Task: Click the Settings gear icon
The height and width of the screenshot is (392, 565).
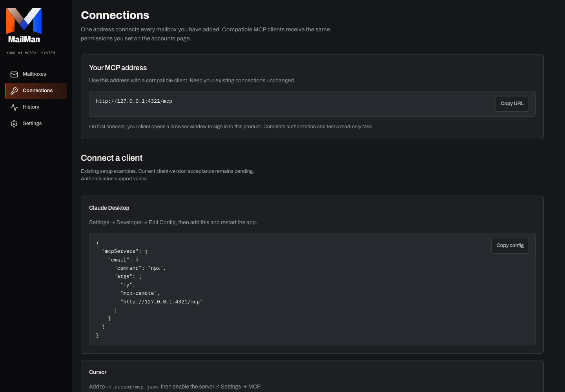Action: tap(14, 124)
